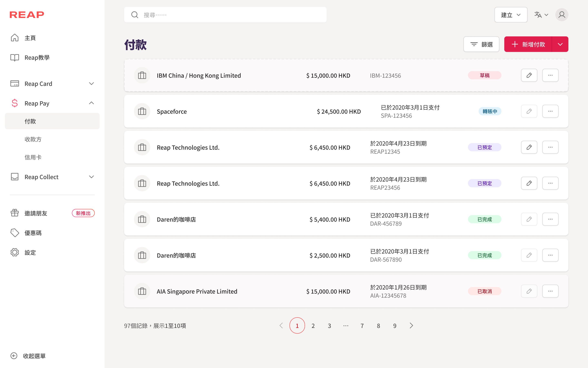This screenshot has width=588, height=368.
Task: Click the 新推出 badge
Action: (83, 213)
